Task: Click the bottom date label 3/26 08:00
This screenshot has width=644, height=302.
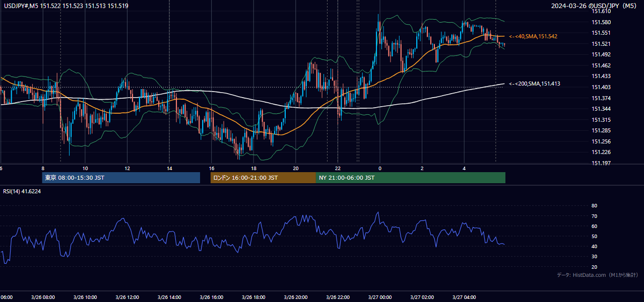Action: [x=43, y=297]
